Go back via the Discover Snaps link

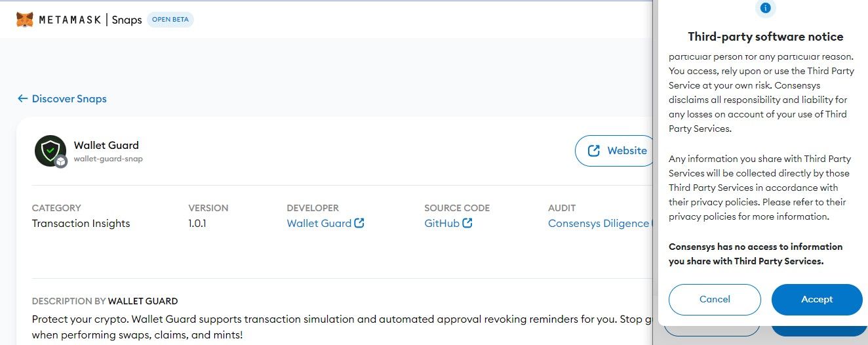[69, 98]
